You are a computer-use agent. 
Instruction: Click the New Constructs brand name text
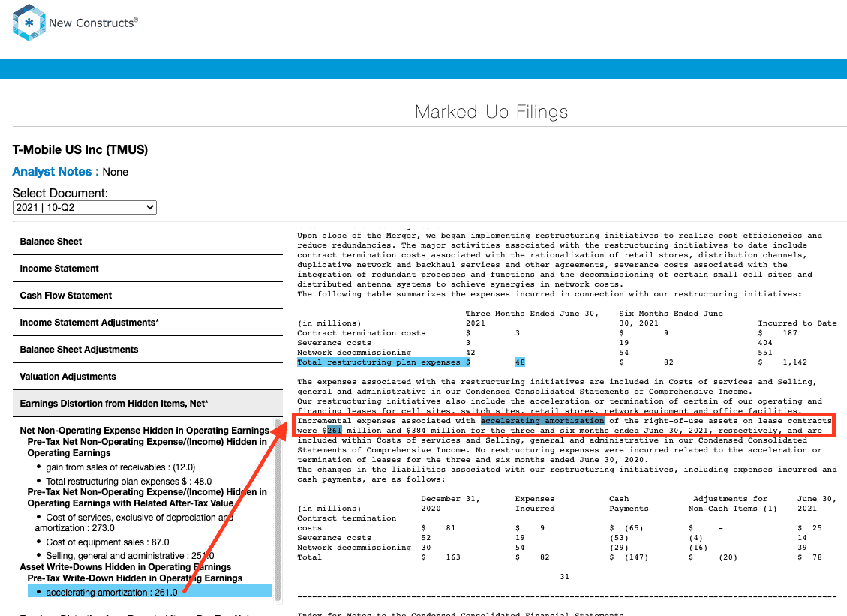[93, 23]
